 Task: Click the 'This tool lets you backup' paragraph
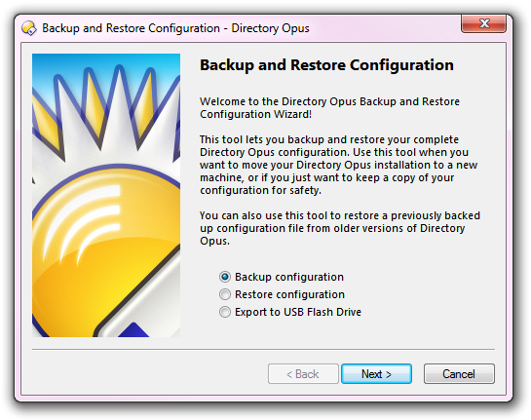pyautogui.click(x=338, y=165)
